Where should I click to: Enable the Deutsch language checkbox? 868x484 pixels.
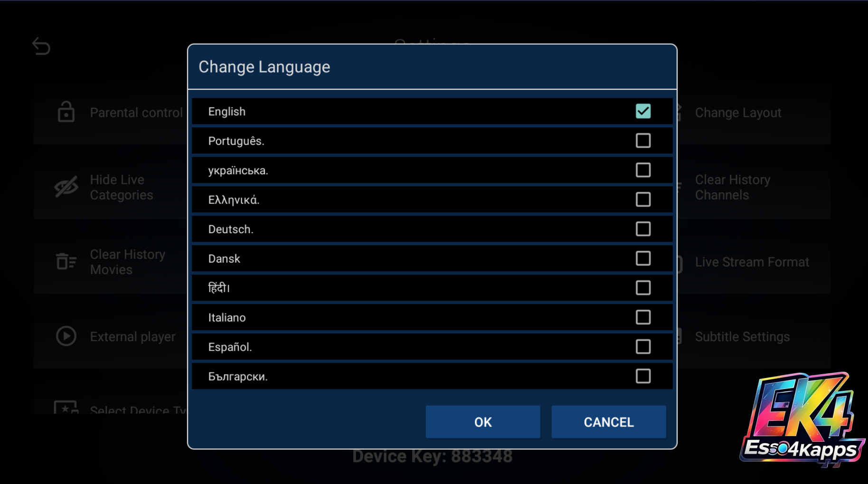[643, 229]
